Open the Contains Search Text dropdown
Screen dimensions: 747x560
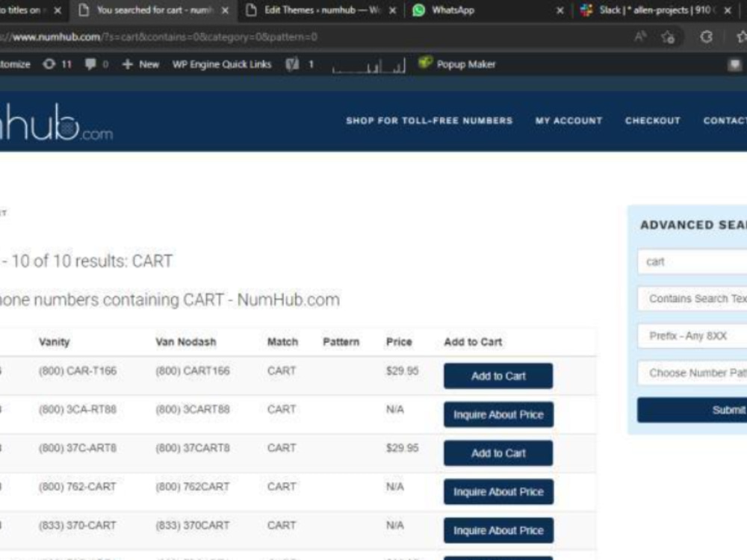pos(692,299)
